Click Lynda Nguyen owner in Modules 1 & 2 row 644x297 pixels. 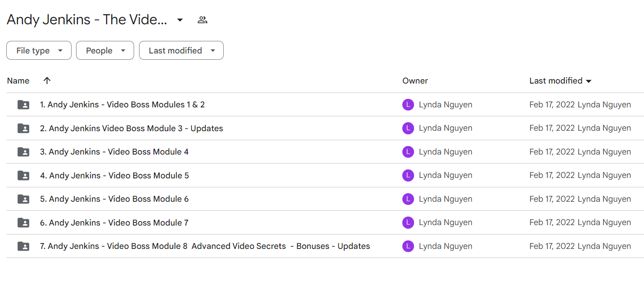(446, 105)
